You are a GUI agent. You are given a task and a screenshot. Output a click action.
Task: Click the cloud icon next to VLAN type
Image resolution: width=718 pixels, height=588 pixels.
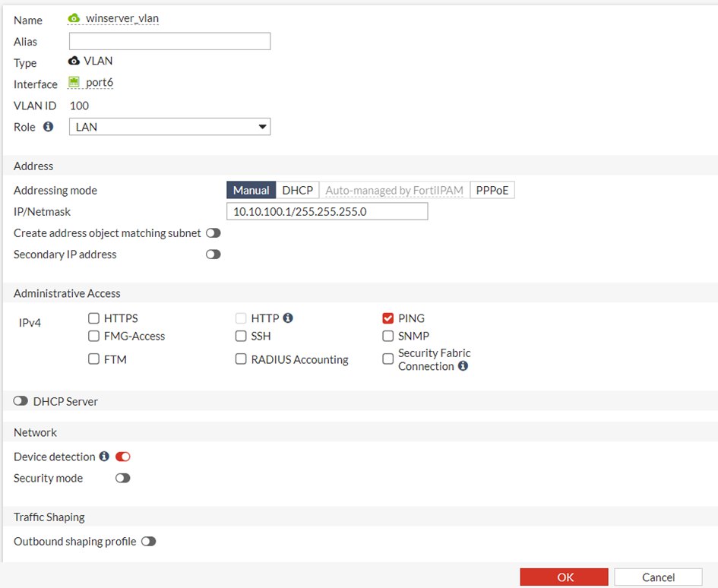tap(74, 61)
